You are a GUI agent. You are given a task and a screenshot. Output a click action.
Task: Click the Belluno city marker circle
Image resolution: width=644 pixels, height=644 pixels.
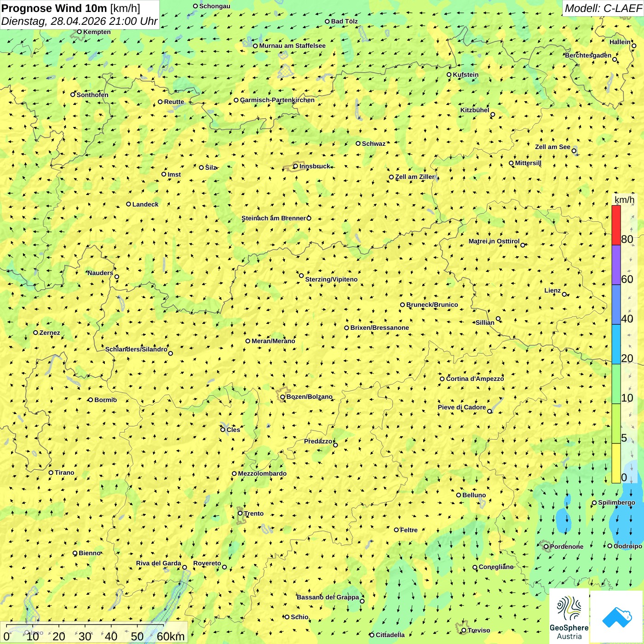tap(459, 495)
